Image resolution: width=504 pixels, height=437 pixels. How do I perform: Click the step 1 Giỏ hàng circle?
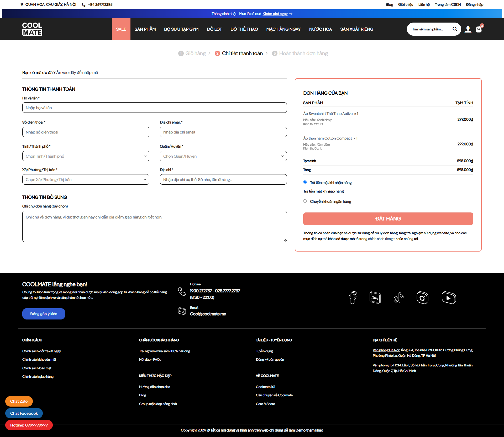(181, 54)
